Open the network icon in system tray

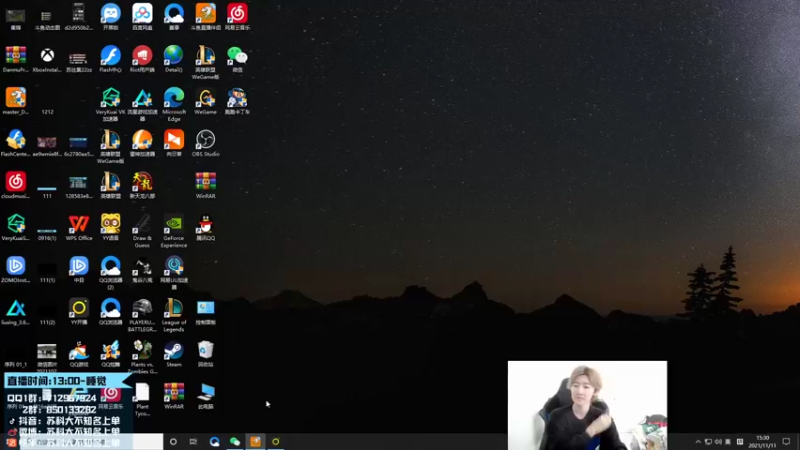(x=708, y=442)
